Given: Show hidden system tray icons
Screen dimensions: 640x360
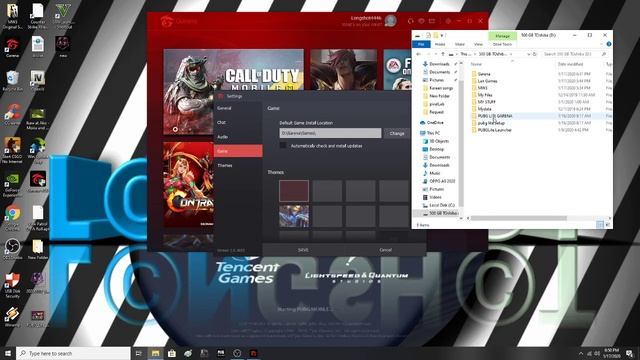Looking at the screenshot, I should click(x=581, y=353).
